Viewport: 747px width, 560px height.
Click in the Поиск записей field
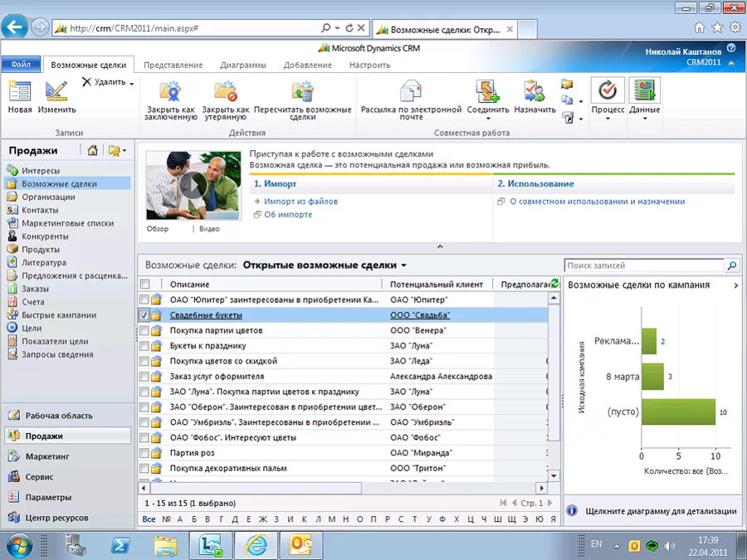[643, 265]
